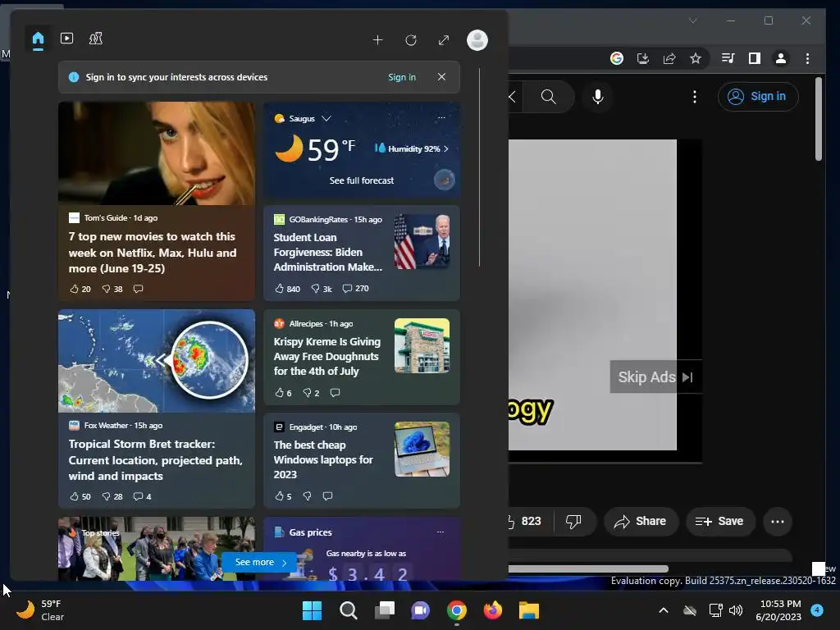Dislike the Student Loan Forgiveness story
Viewport: 840px width, 630px height.
322,288
